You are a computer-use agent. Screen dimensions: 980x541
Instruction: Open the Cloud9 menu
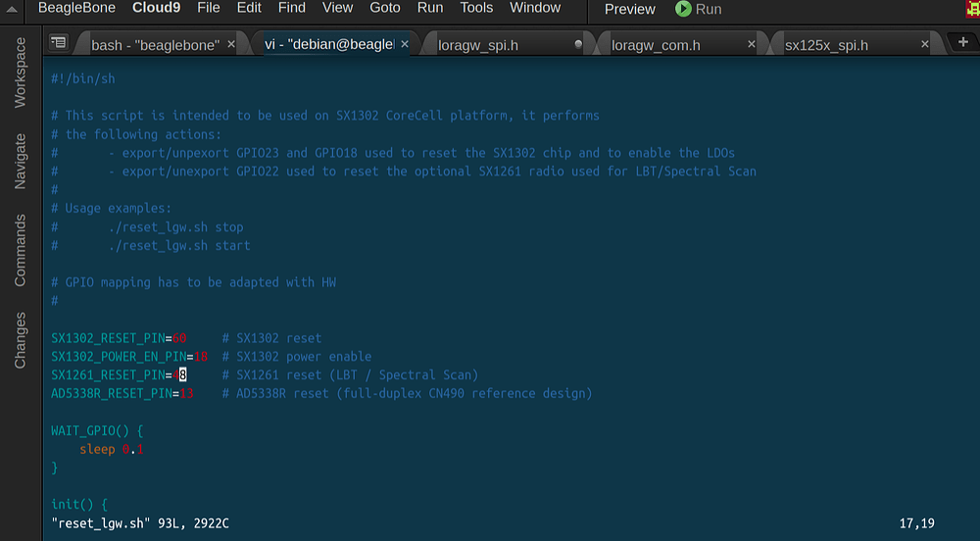(x=156, y=8)
